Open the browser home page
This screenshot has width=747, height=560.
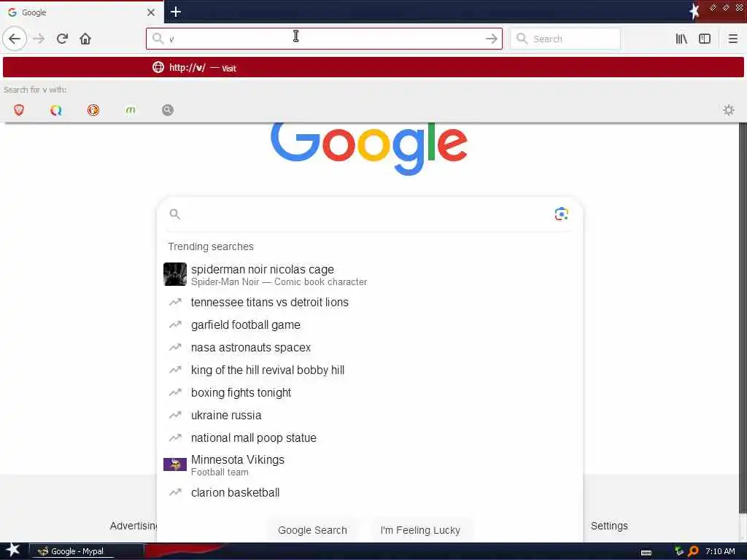click(x=85, y=39)
